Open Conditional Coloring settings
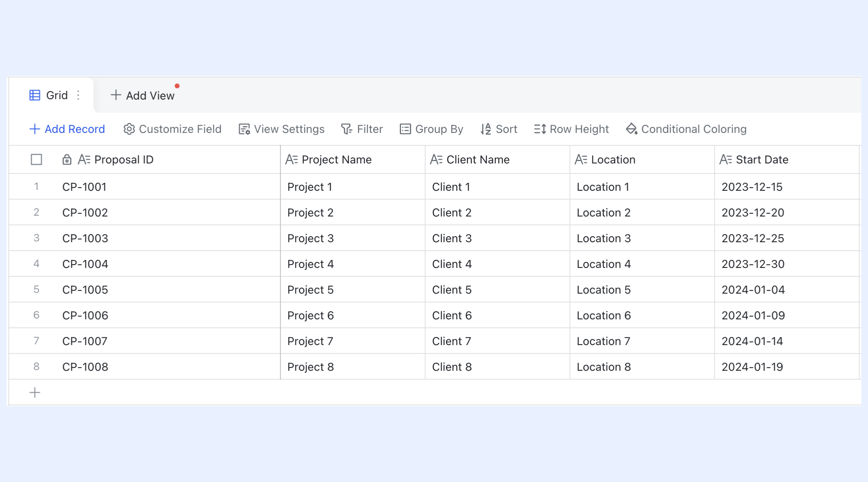This screenshot has height=482, width=868. pos(686,129)
